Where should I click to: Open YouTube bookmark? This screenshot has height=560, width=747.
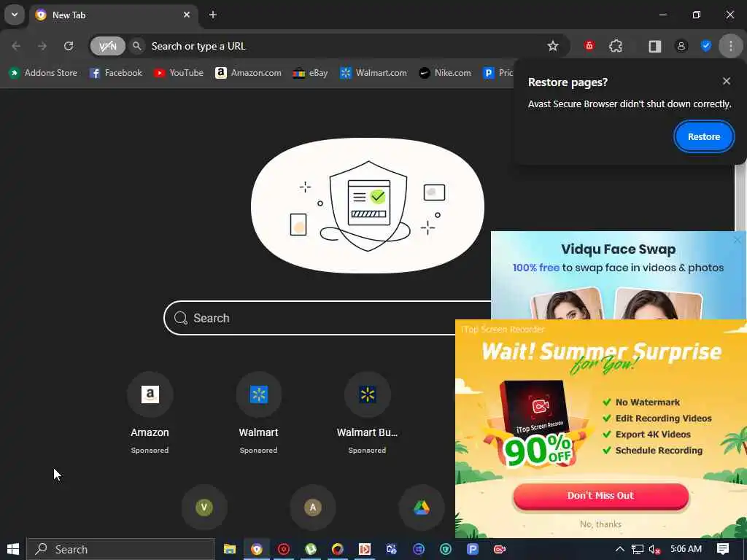coord(179,73)
